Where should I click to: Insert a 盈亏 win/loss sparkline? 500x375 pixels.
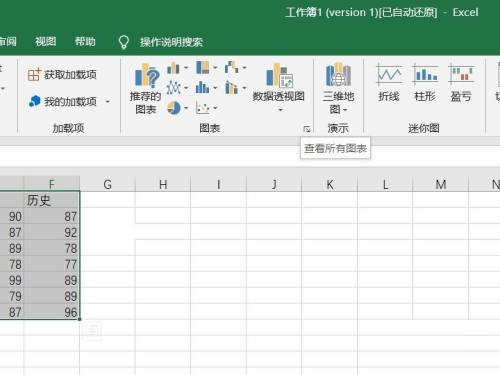pyautogui.click(x=461, y=83)
